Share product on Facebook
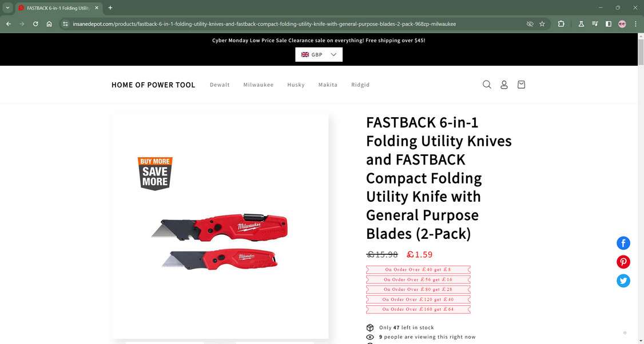 click(623, 243)
